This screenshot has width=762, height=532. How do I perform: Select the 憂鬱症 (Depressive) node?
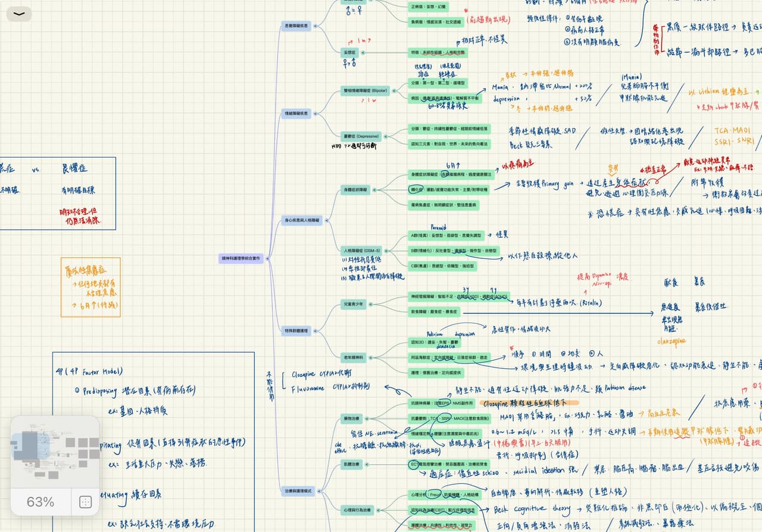point(360,136)
